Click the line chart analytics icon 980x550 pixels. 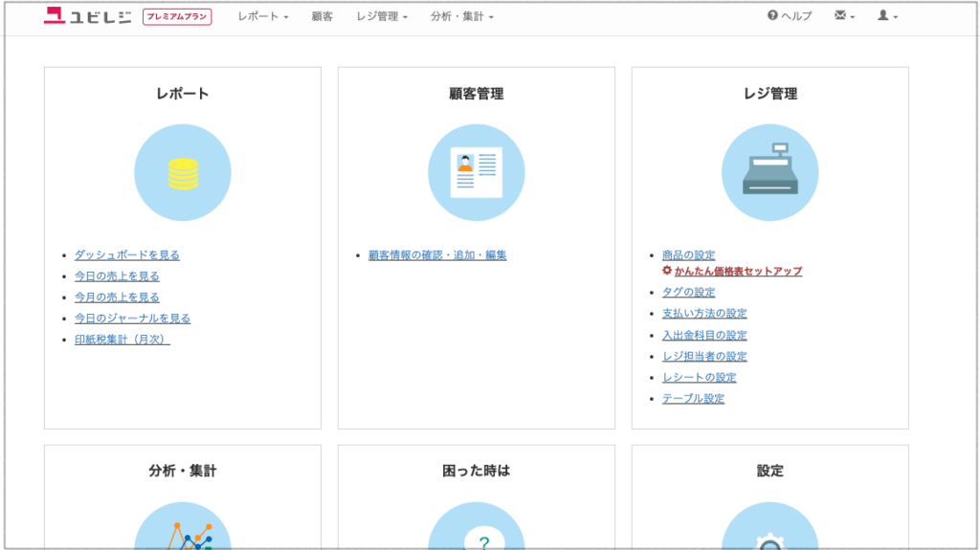[x=183, y=526]
